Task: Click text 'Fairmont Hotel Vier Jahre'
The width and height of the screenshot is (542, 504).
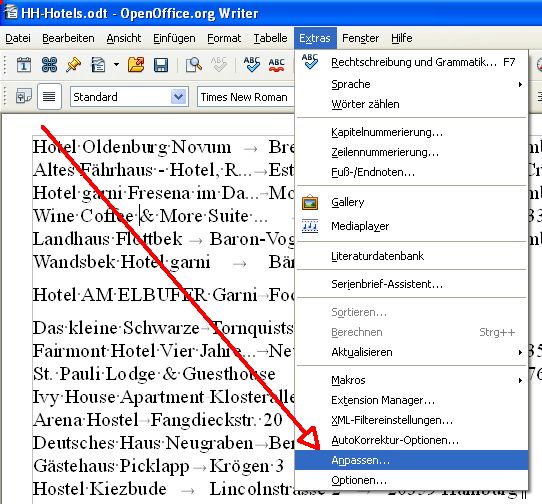Action: (x=137, y=351)
